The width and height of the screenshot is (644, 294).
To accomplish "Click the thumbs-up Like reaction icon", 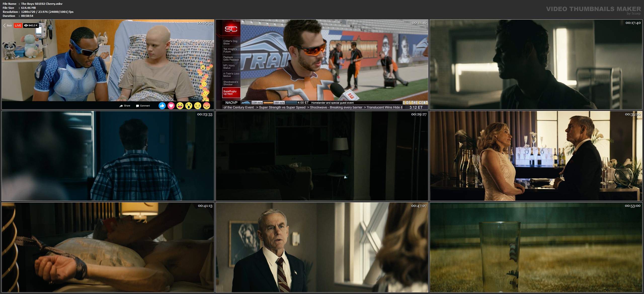I will click(162, 106).
